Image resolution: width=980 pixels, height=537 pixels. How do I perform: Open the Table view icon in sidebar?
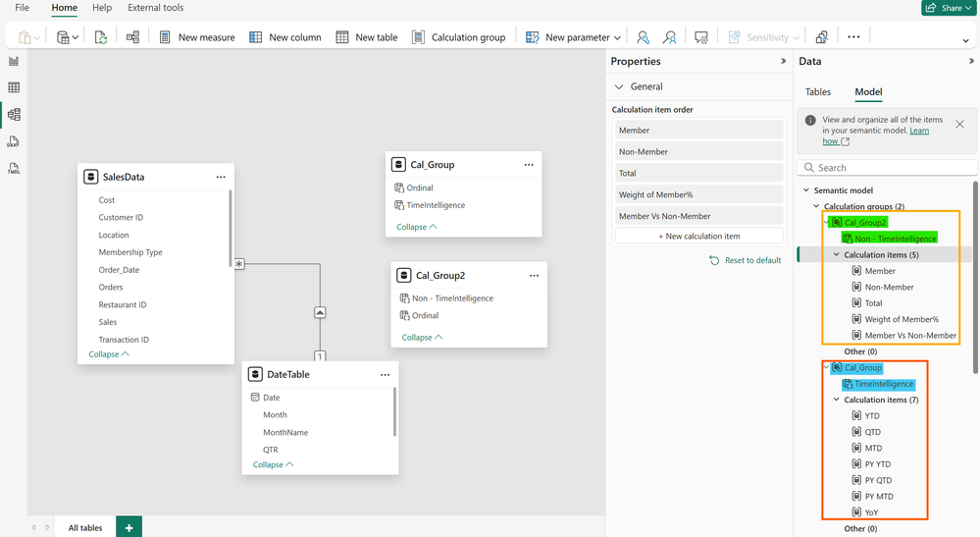coord(14,87)
